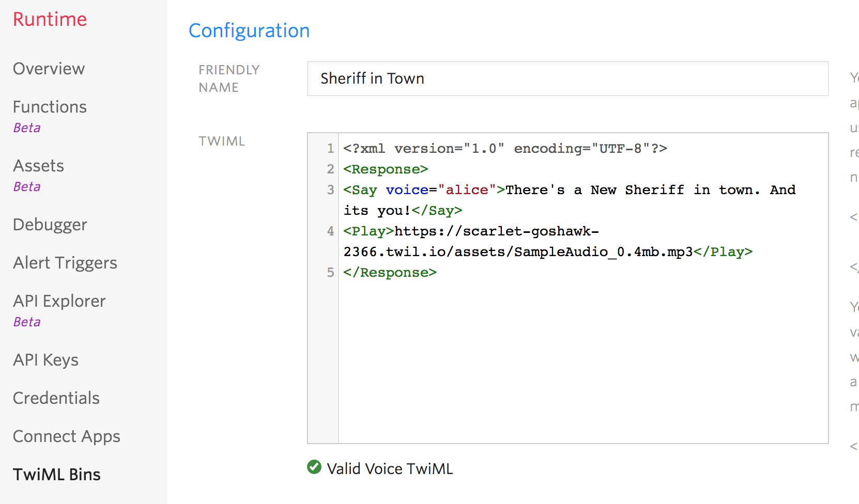The image size is (859, 504).
Task: Click the Runtime heading link
Action: (x=50, y=19)
